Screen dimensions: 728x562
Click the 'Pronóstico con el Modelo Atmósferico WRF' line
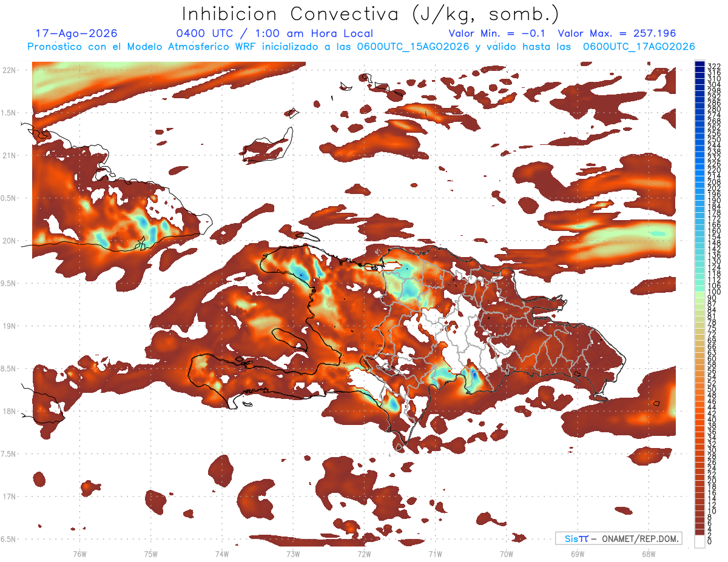[x=143, y=47]
